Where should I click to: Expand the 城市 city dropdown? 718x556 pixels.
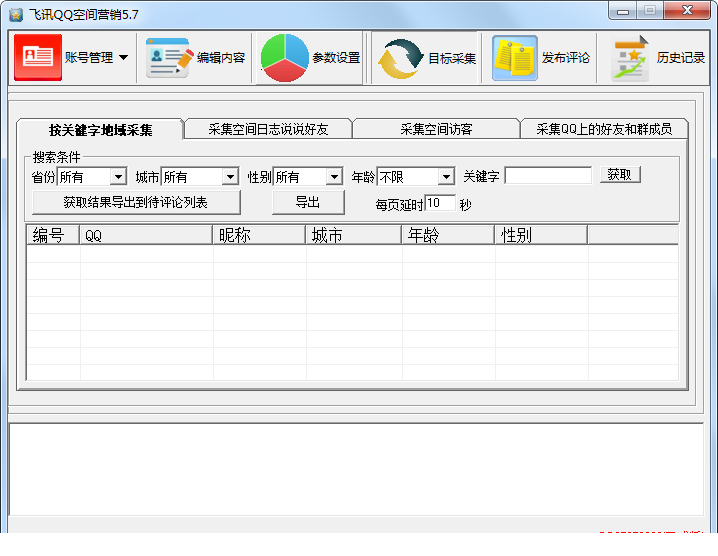230,177
